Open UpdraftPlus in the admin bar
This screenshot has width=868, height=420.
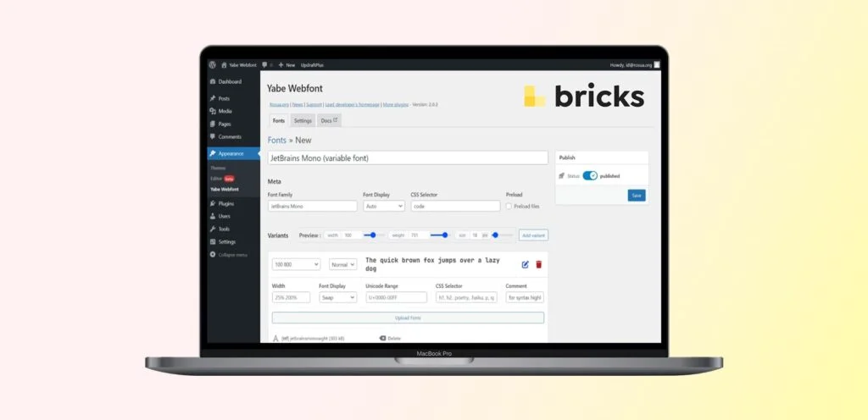(312, 65)
